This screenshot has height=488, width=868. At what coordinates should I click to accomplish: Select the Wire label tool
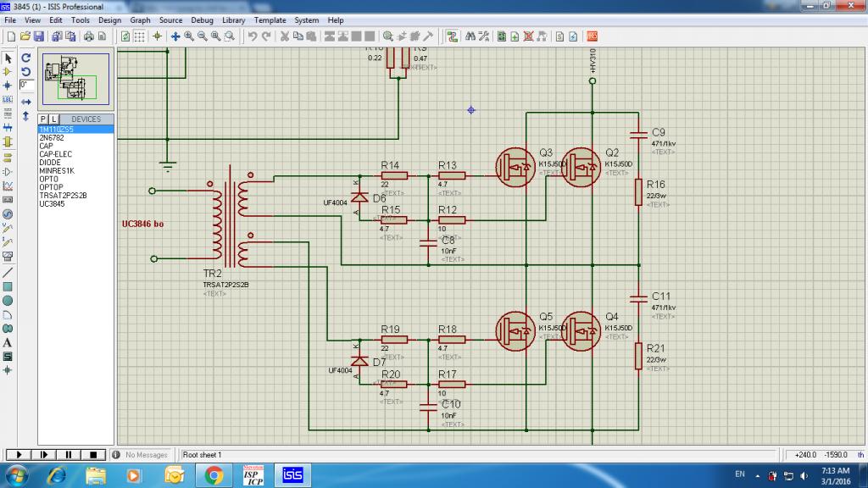pos(8,100)
